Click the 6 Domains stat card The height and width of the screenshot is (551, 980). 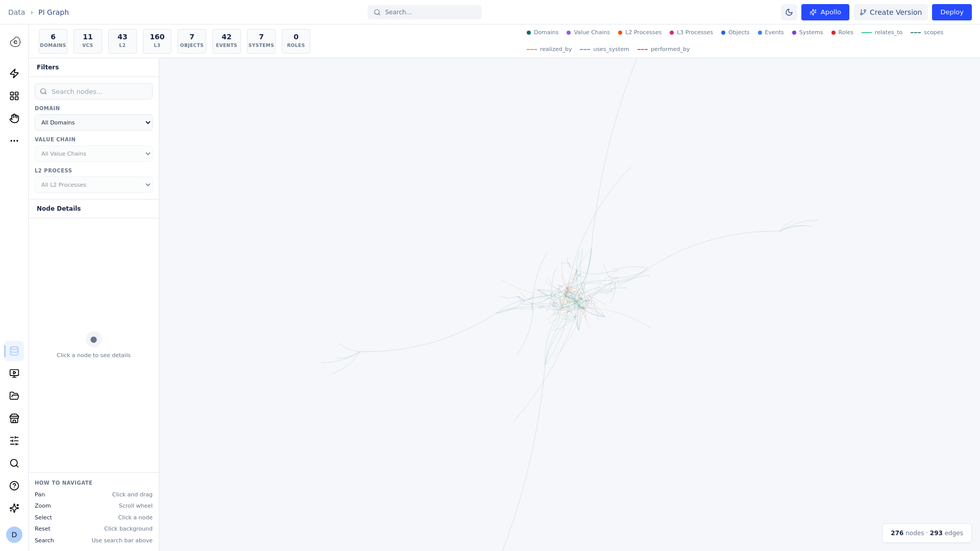53,41
